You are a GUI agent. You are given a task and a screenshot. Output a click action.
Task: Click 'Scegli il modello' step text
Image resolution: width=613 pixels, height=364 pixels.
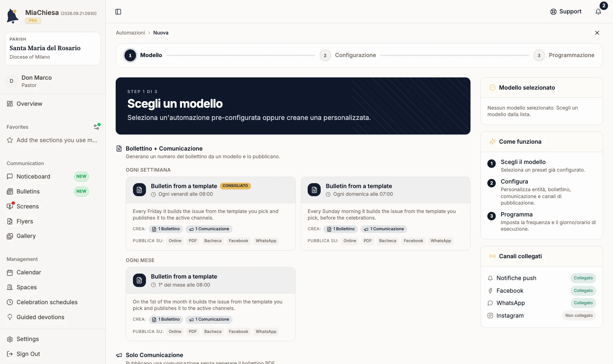click(523, 162)
